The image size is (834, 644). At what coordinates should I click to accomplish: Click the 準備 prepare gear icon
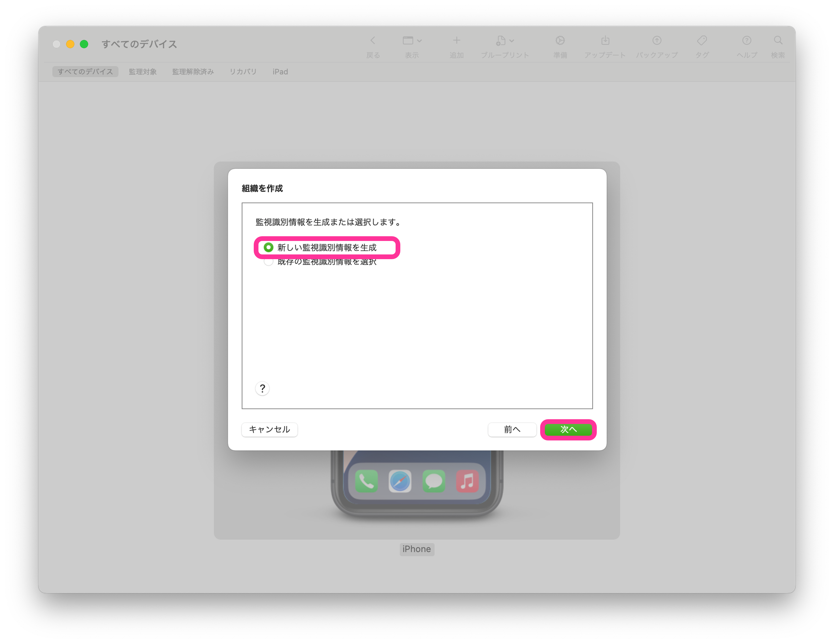[x=560, y=40]
